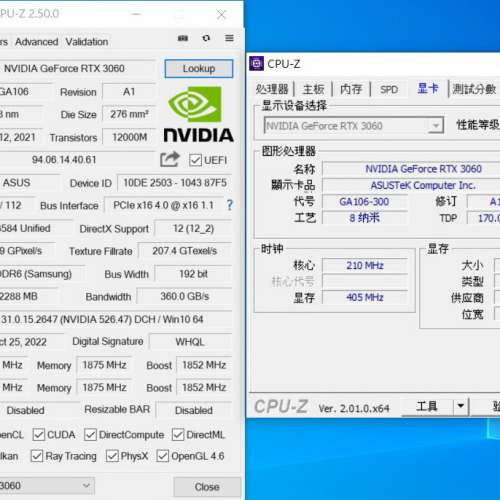Viewport: 500px width, 500px height.
Task: Click the Resizable BAR value Disabled
Action: 194,410
